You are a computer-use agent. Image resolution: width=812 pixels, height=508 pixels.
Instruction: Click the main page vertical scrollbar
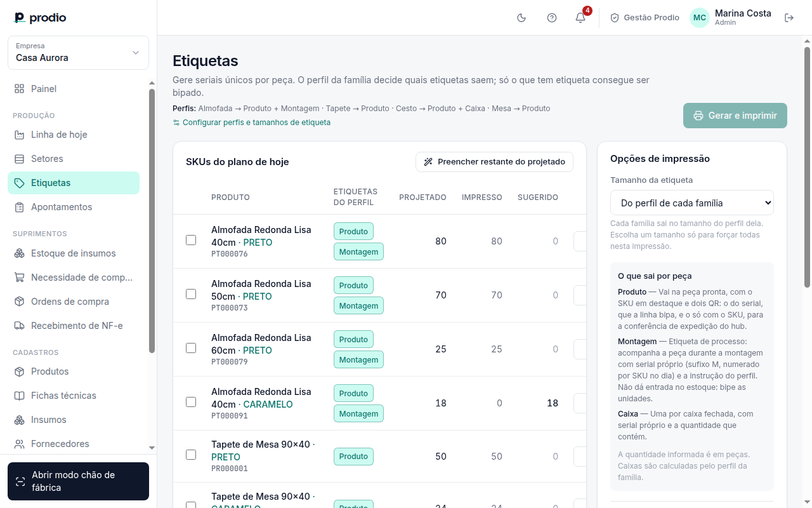(807, 166)
